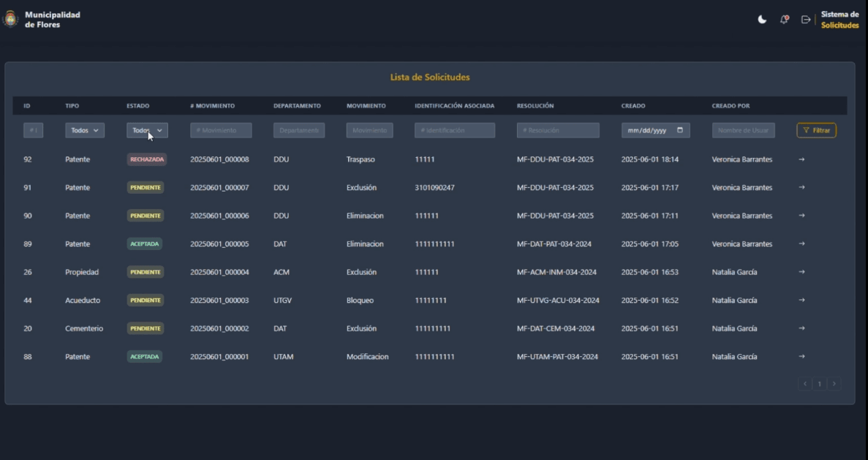The image size is (868, 460).
Task: Click the PENDIENTE badge of Acueducto row
Action: point(145,300)
